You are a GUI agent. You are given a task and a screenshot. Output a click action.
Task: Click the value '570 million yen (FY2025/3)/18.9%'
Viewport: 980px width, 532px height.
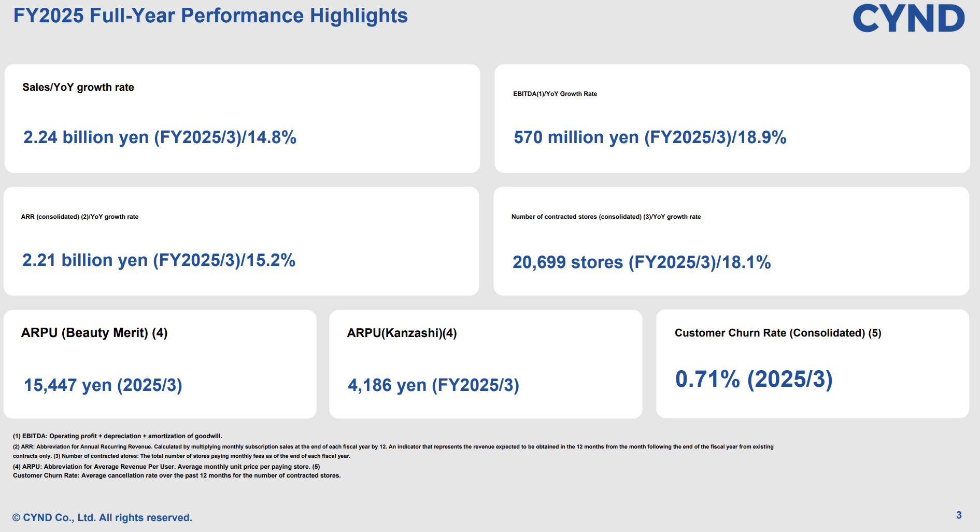[x=650, y=137]
